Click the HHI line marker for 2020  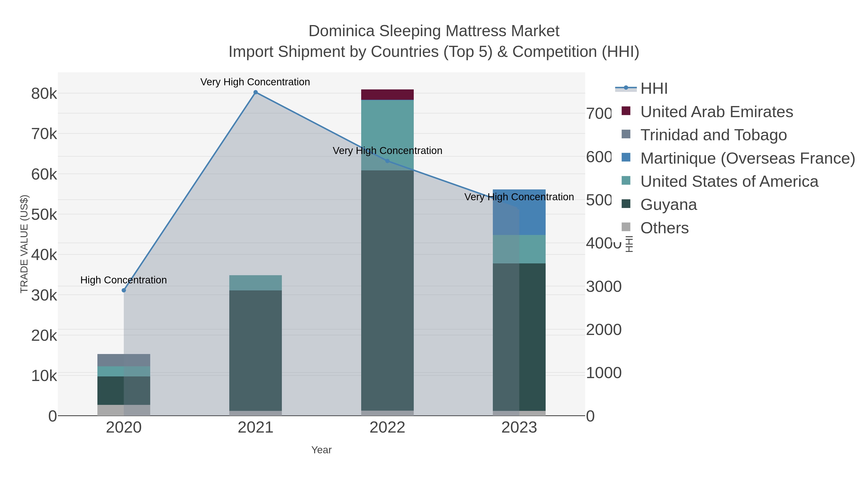124,290
